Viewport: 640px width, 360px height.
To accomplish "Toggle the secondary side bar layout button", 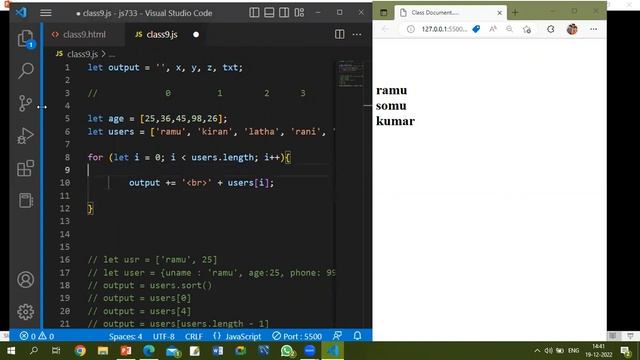I will [x=284, y=13].
